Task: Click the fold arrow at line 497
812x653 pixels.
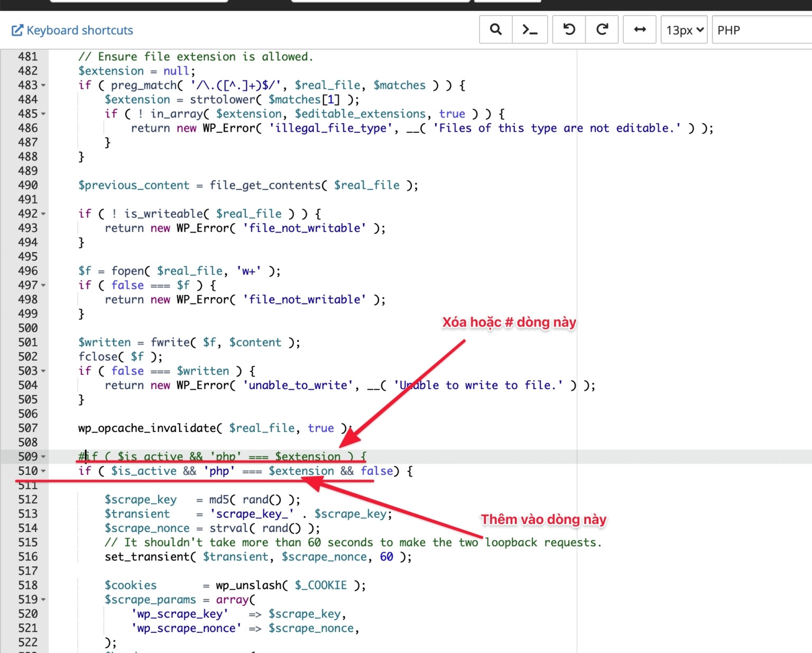Action: pos(43,285)
